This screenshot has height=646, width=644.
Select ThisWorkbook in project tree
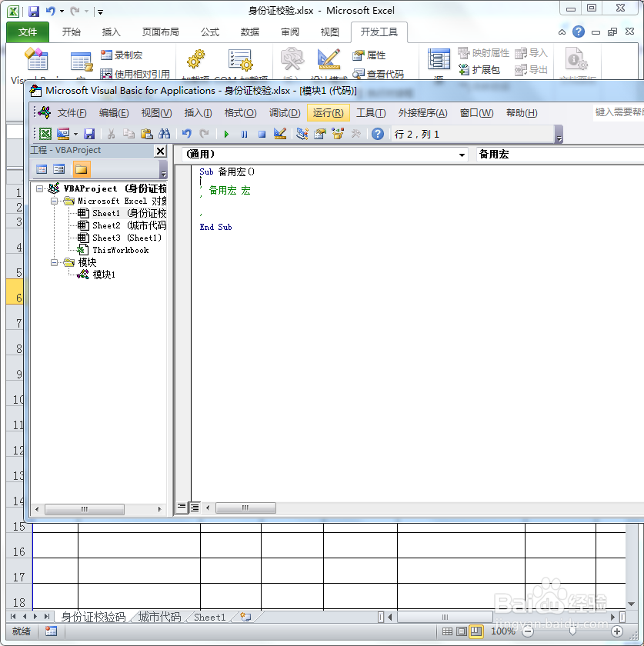[x=113, y=250]
